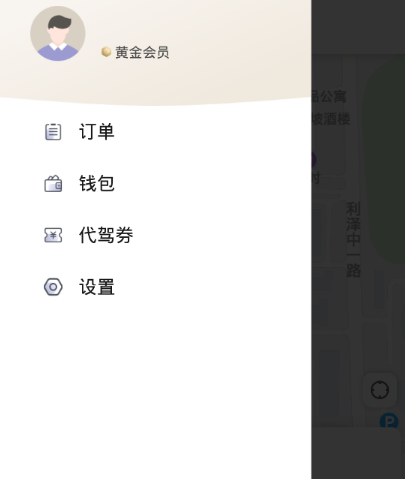Tap the dimmed bottom panel behind drawer
Screen dimensions: 405x479
tap(358, 453)
